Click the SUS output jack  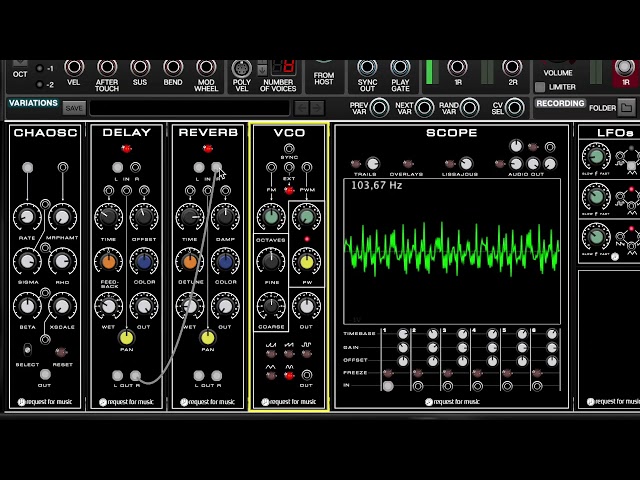(x=140, y=68)
